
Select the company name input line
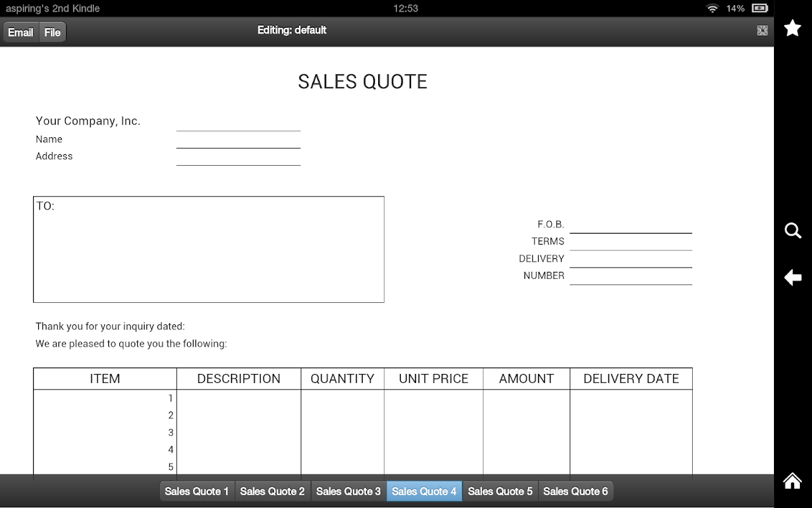(x=239, y=122)
